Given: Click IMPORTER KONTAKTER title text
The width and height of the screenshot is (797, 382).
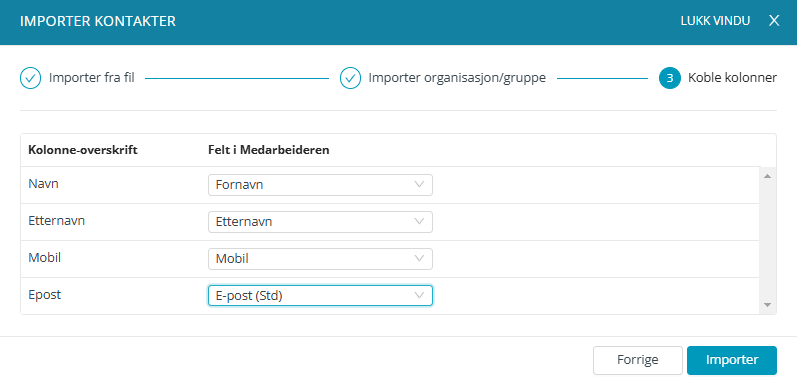Looking at the screenshot, I should click(x=98, y=21).
